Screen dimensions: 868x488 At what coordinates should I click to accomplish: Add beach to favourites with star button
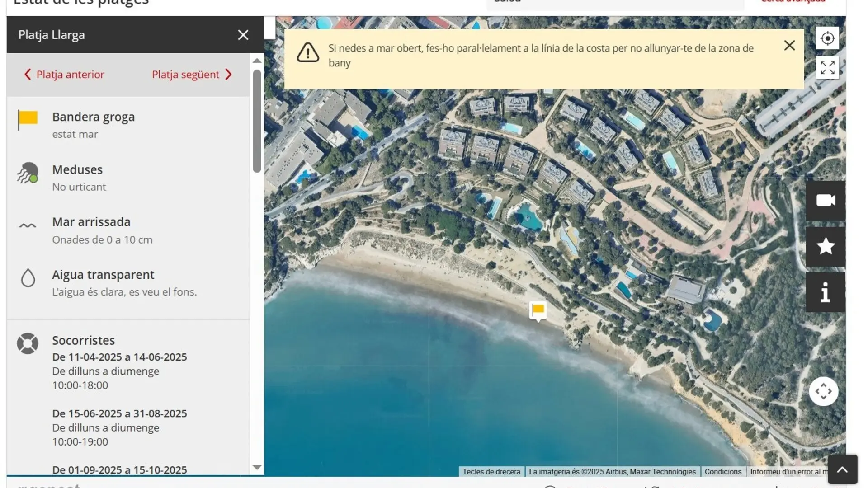point(826,246)
